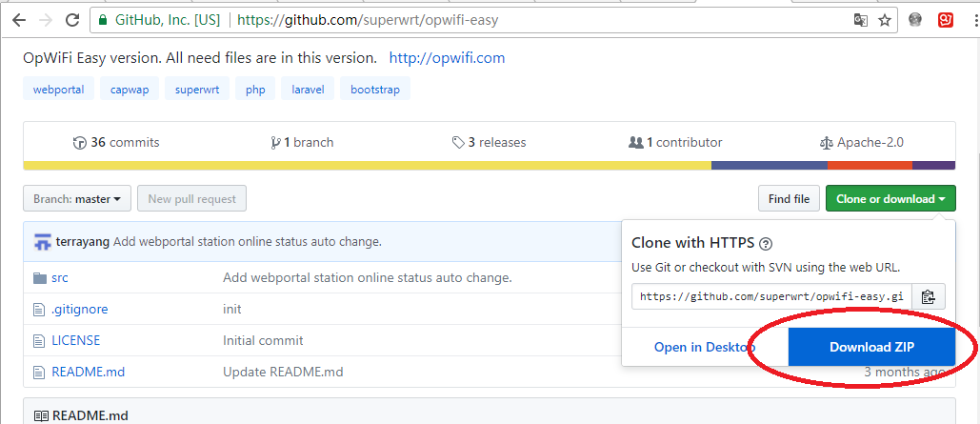Open the LICENSE file
980x424 pixels.
point(75,341)
